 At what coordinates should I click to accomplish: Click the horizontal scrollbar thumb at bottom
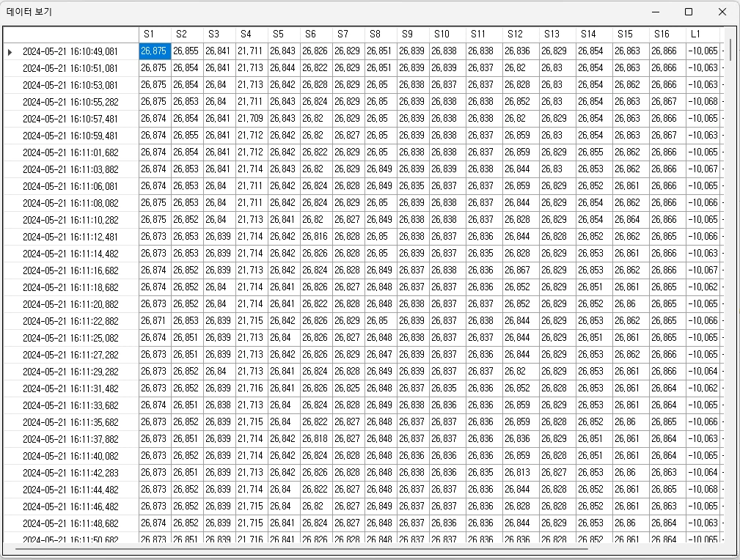(x=301, y=549)
